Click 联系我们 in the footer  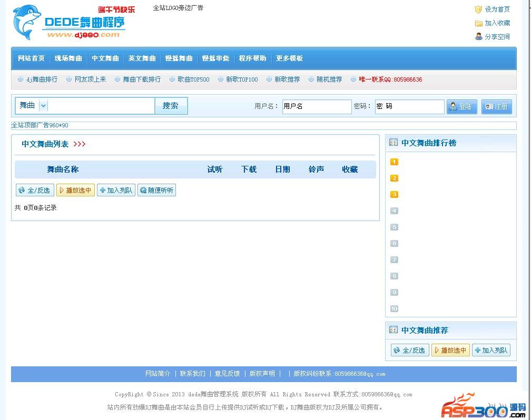193,374
